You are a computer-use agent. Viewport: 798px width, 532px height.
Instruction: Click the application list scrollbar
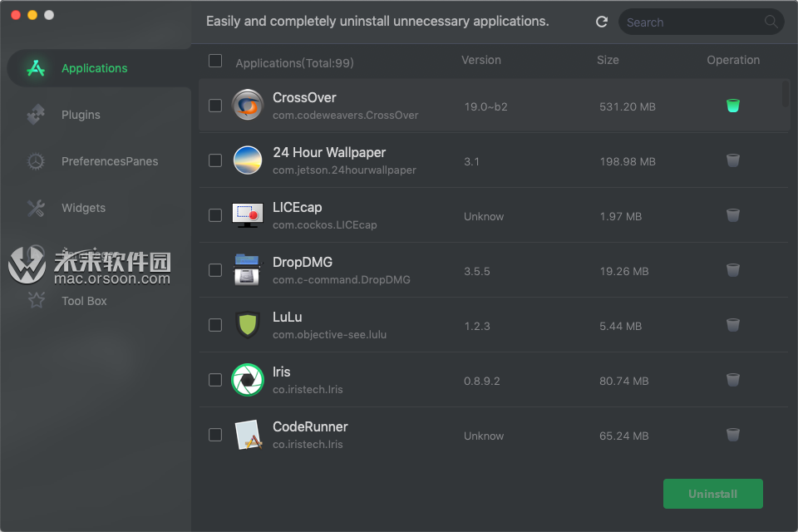coord(786,93)
